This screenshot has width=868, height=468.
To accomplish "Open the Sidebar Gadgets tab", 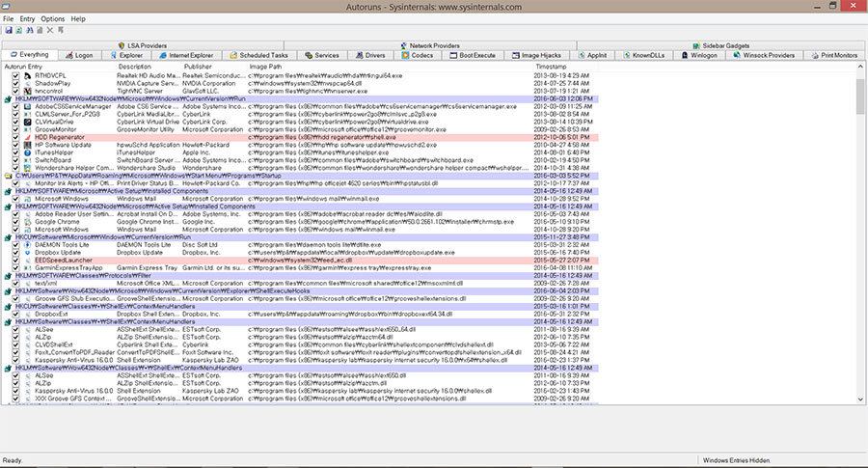I will coord(720,45).
